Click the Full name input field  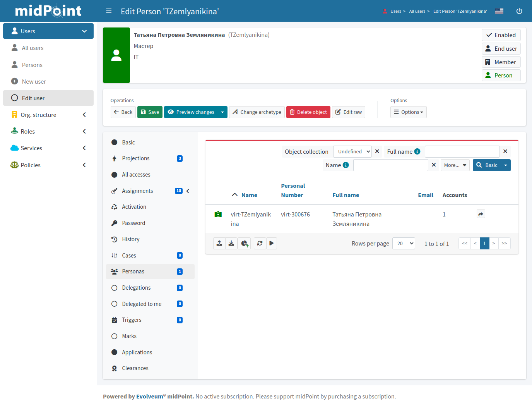click(x=462, y=151)
